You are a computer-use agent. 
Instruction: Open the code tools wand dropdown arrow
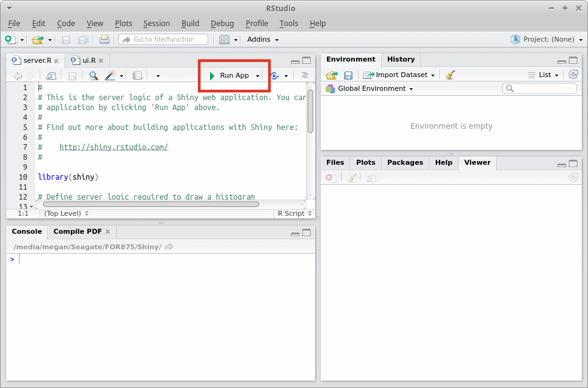(121, 76)
